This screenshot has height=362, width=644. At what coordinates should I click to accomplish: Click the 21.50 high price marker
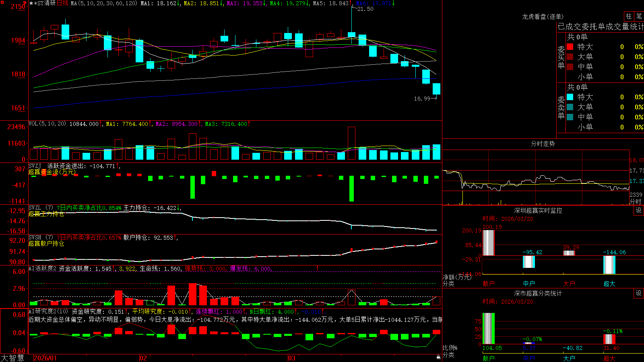coord(365,9)
